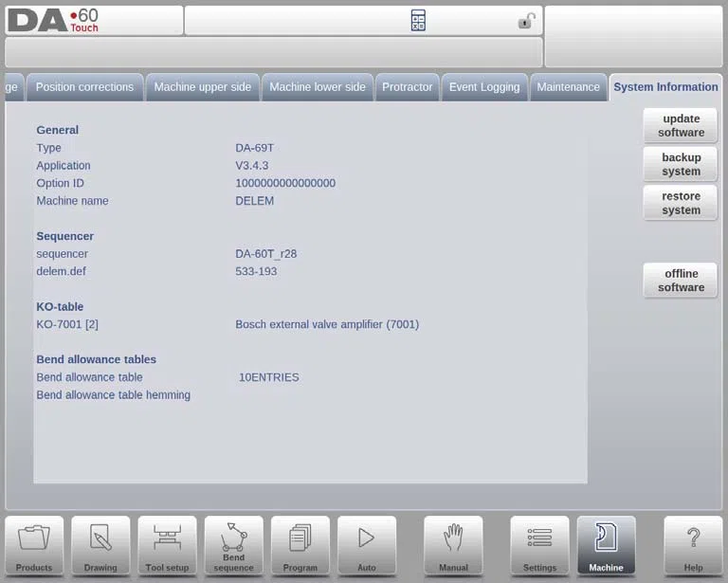Click the Option ID label
This screenshot has width=728, height=583.
61,183
